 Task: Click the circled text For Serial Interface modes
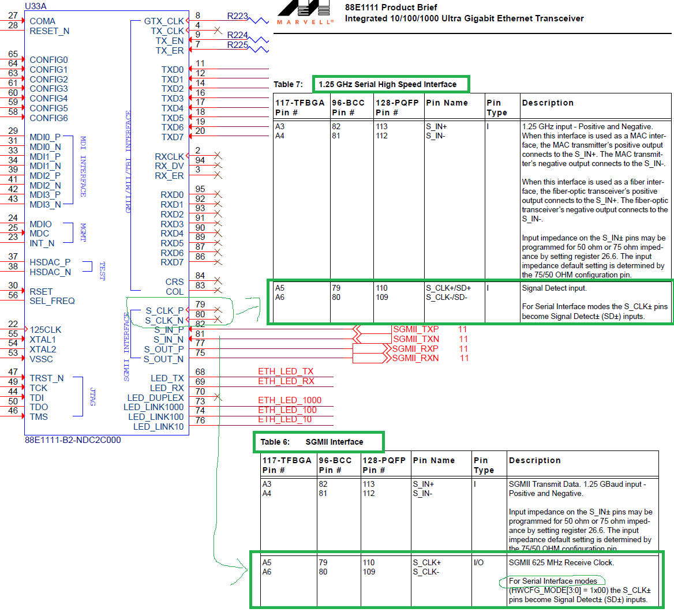[552, 582]
